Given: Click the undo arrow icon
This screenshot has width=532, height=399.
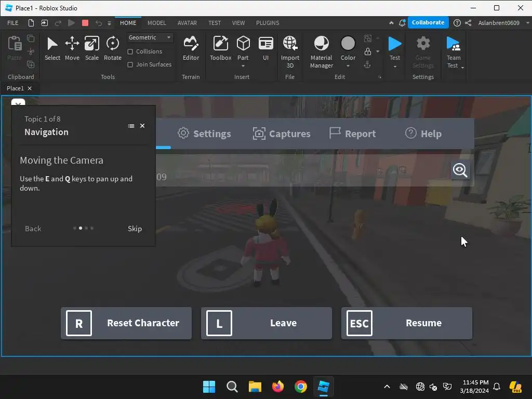Looking at the screenshot, I should (98, 23).
